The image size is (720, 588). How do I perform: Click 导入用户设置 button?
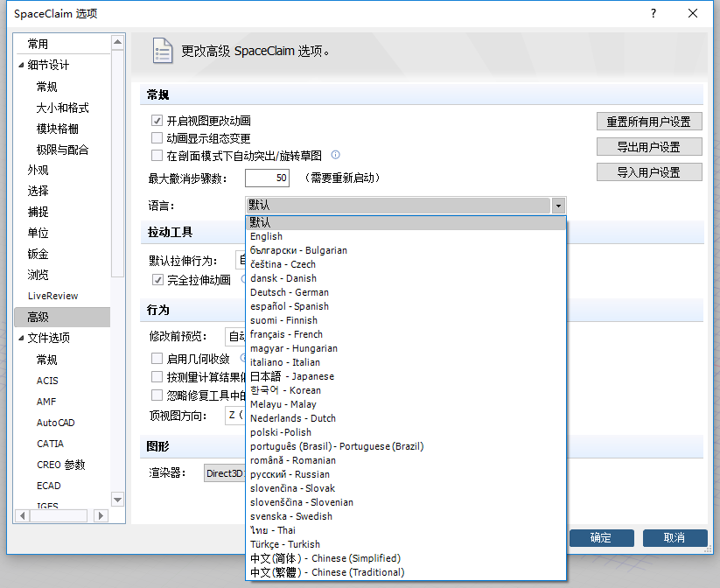click(x=649, y=172)
